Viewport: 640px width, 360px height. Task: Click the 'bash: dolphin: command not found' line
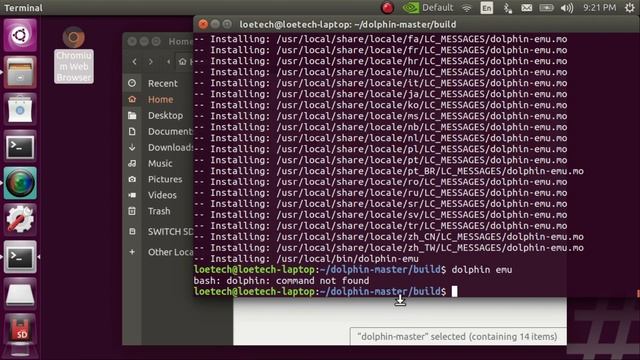[x=281, y=280]
